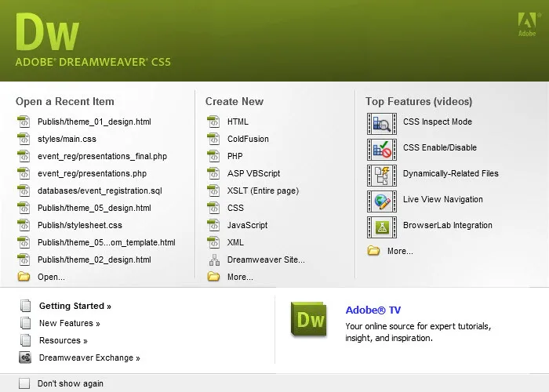
Task: Open the New Features link
Action: [69, 323]
